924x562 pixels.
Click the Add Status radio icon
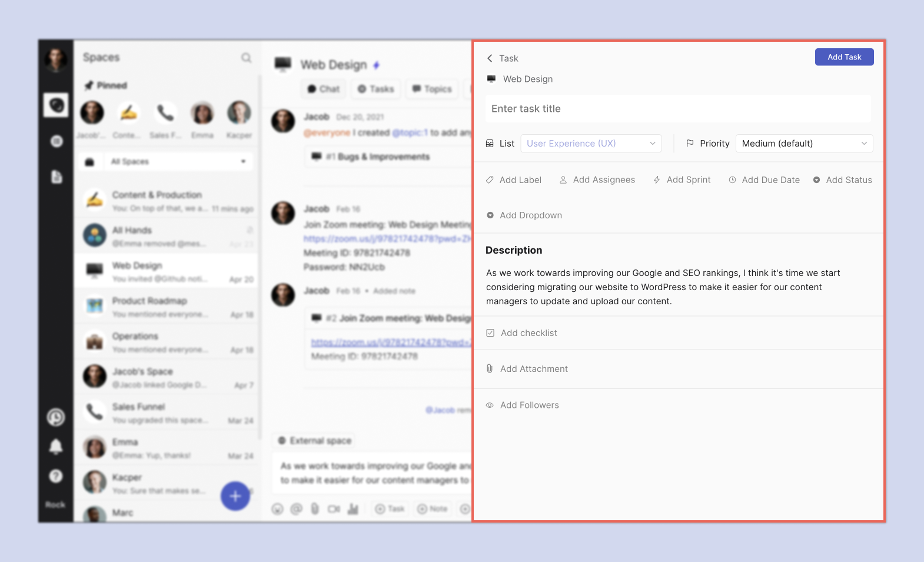pos(816,180)
